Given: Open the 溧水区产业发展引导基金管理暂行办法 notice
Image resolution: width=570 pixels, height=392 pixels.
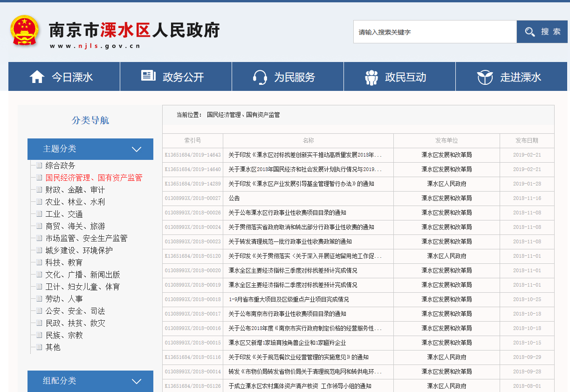Looking at the screenshot, I should (301, 184).
